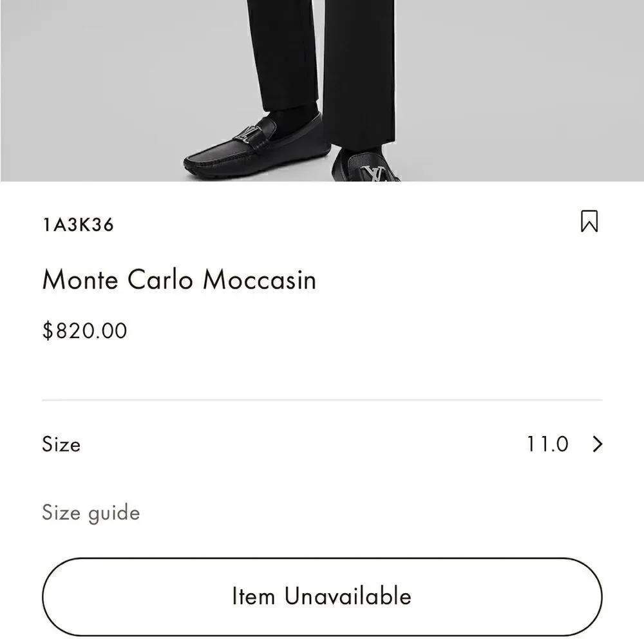The height and width of the screenshot is (644, 644).
Task: Click the black sock above the left moccasin
Action: coord(294,118)
